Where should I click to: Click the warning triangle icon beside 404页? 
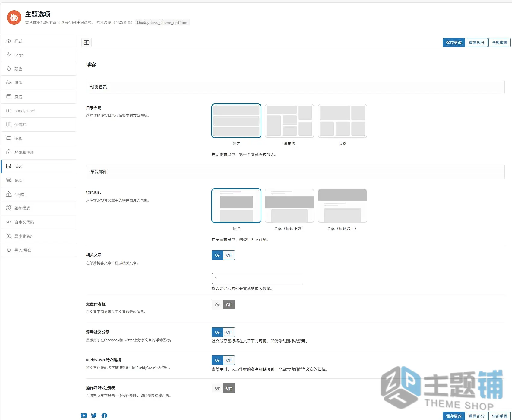pyautogui.click(x=9, y=194)
